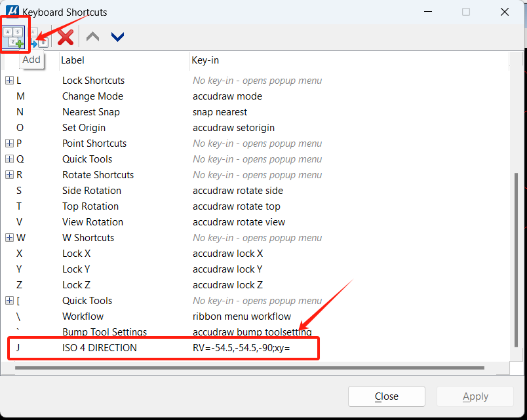Screen dimensions: 527x420
Task: Click the Label column header
Action: 73,60
